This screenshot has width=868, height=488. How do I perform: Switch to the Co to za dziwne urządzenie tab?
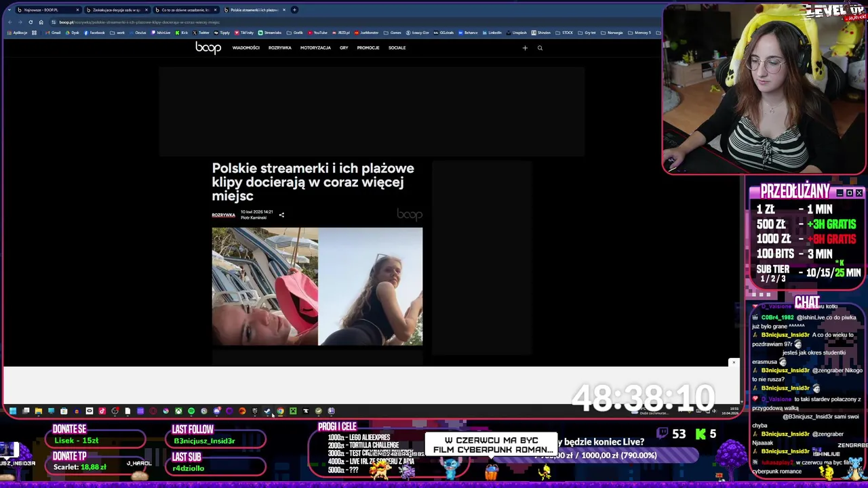(185, 9)
